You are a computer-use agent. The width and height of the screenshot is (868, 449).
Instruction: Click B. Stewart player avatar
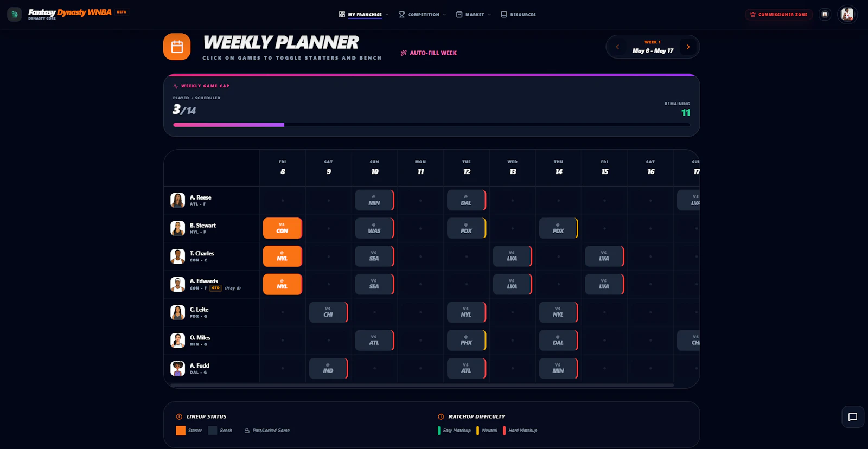[x=177, y=228]
